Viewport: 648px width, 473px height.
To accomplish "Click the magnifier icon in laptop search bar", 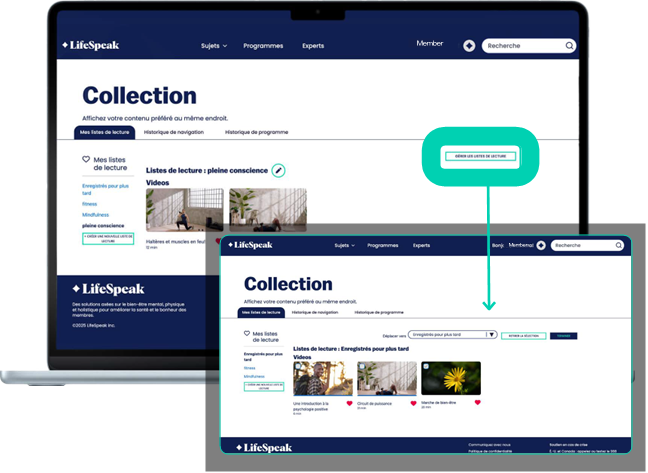I will pos(570,45).
